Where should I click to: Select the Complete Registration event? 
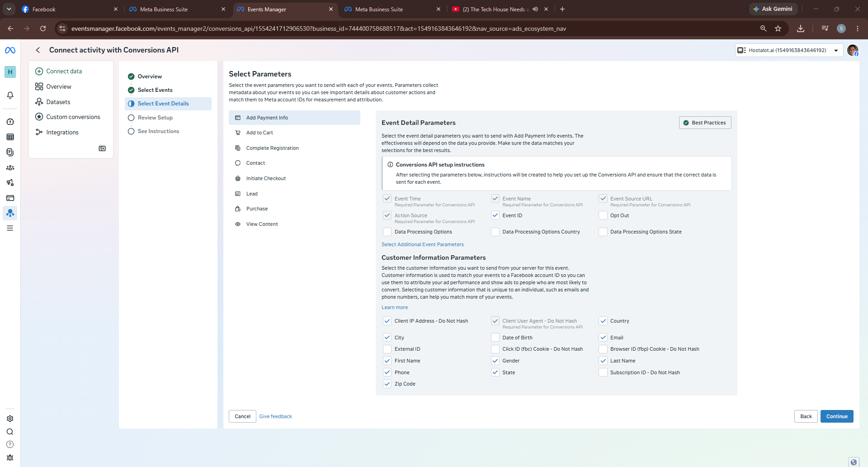pyautogui.click(x=294, y=148)
